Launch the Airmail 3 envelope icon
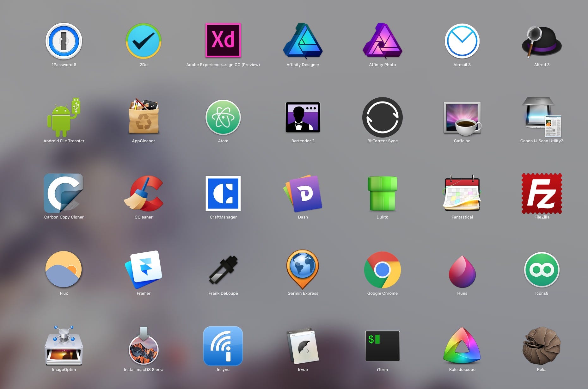Screen dimensions: 588x389 [462, 41]
